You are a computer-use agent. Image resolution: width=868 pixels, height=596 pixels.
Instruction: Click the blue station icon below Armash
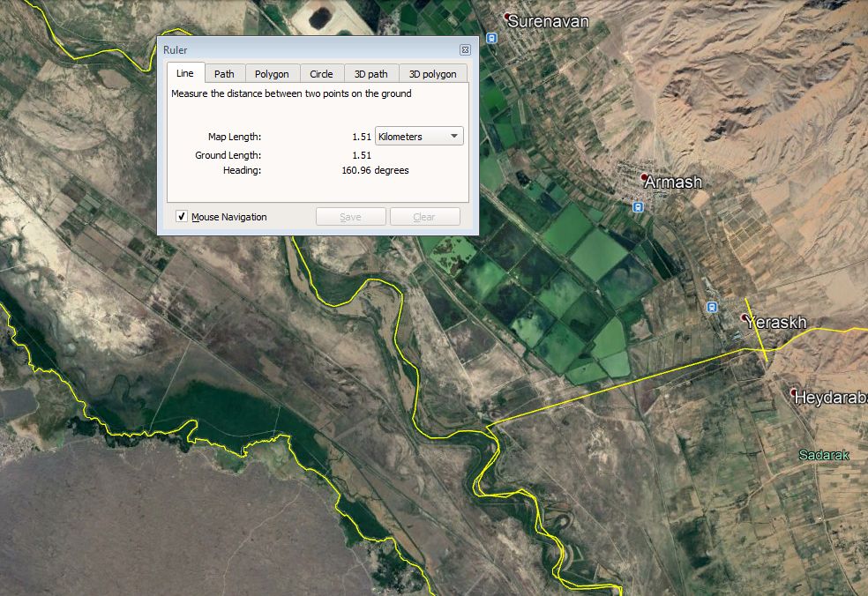click(x=637, y=206)
